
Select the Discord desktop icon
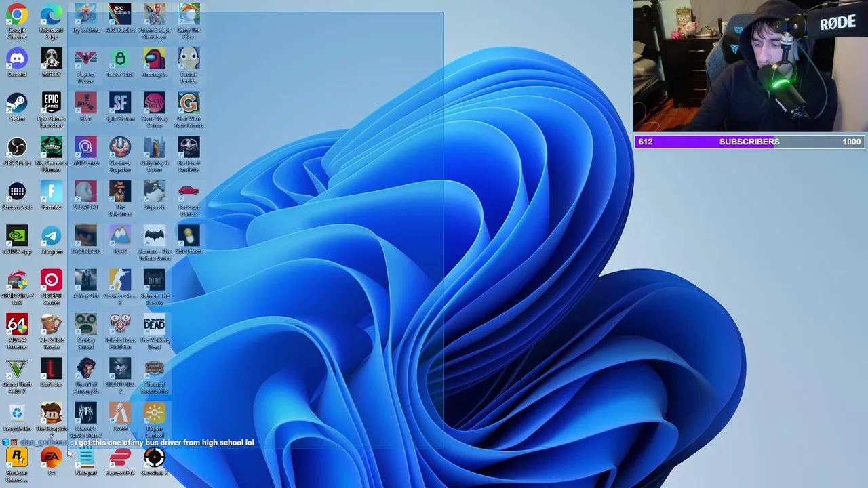pyautogui.click(x=17, y=62)
